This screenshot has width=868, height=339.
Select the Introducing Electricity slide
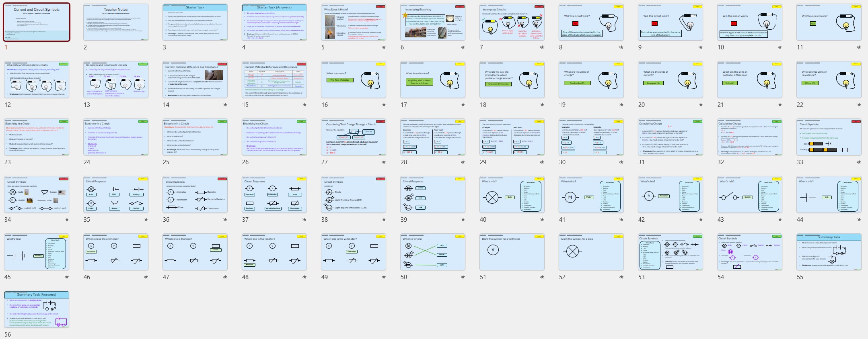432,22
